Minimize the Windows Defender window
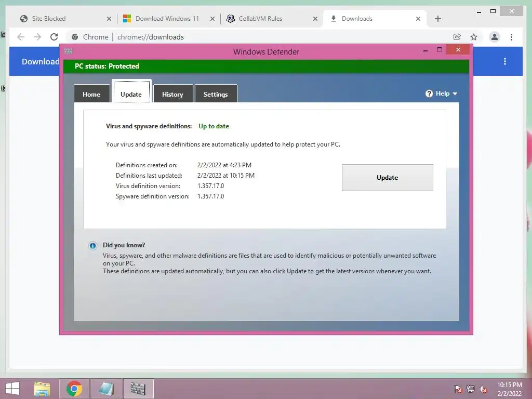 pyautogui.click(x=425, y=50)
